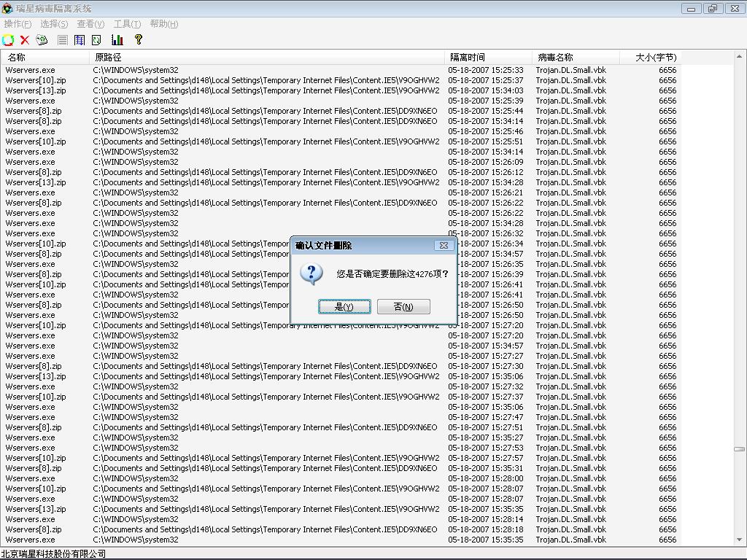
Task: Sort by the 病毒名称 column header
Action: 576,57
